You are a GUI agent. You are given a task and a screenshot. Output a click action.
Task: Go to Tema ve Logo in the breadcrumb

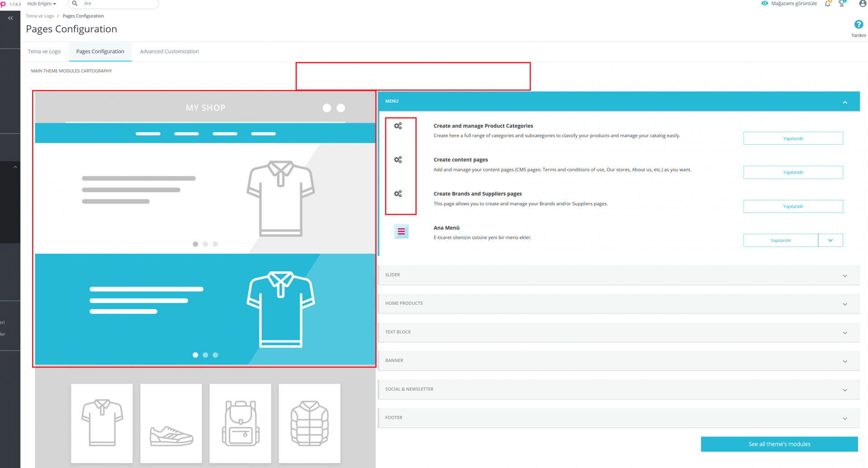[40, 16]
